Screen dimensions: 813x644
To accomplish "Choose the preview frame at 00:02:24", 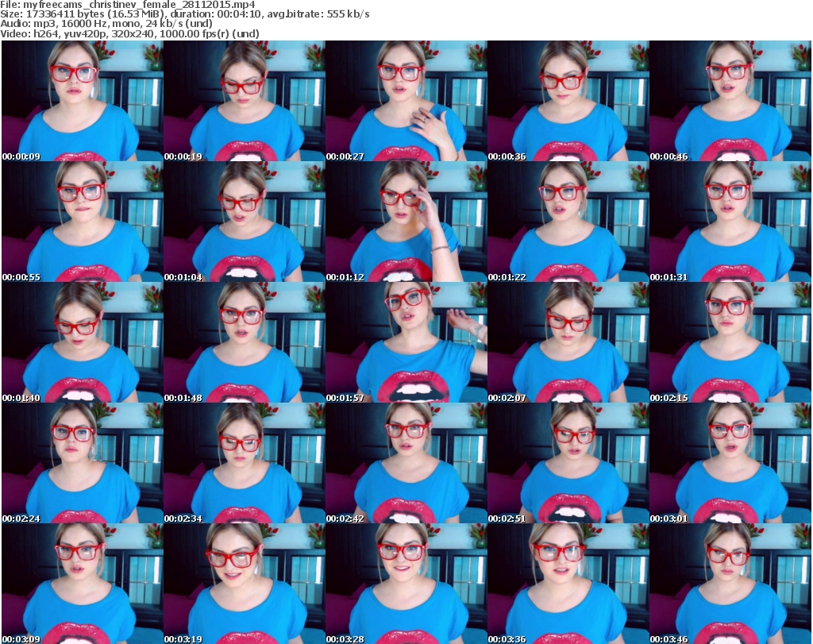I will [x=83, y=463].
